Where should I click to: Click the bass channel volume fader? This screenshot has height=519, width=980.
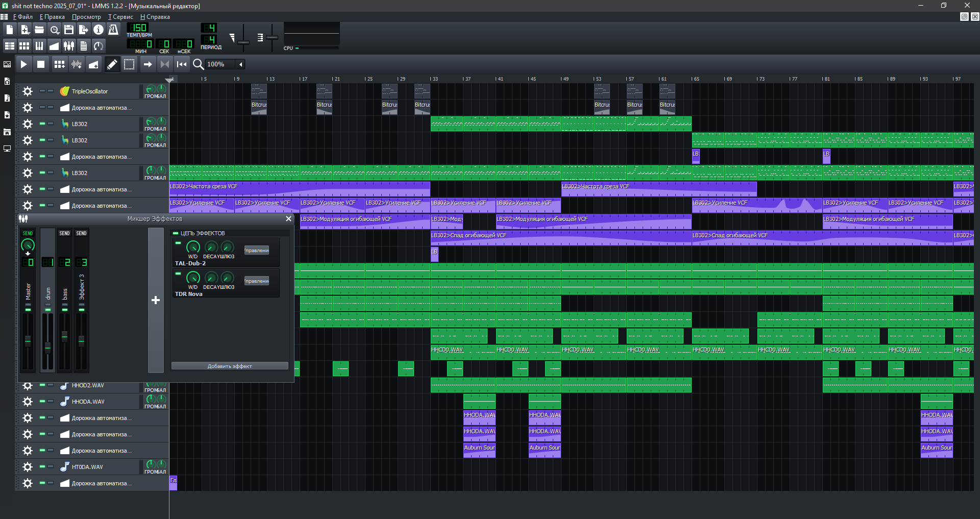[x=64, y=336]
